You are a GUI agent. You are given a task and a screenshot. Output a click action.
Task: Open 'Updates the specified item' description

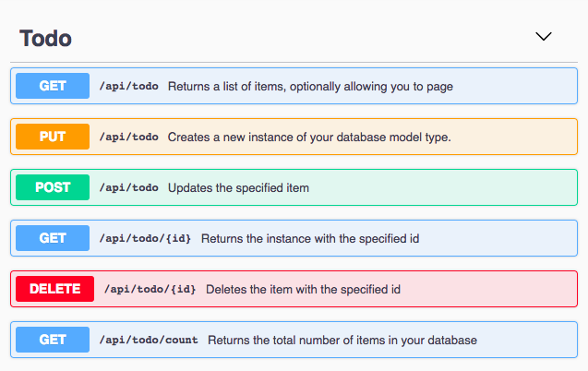click(238, 187)
